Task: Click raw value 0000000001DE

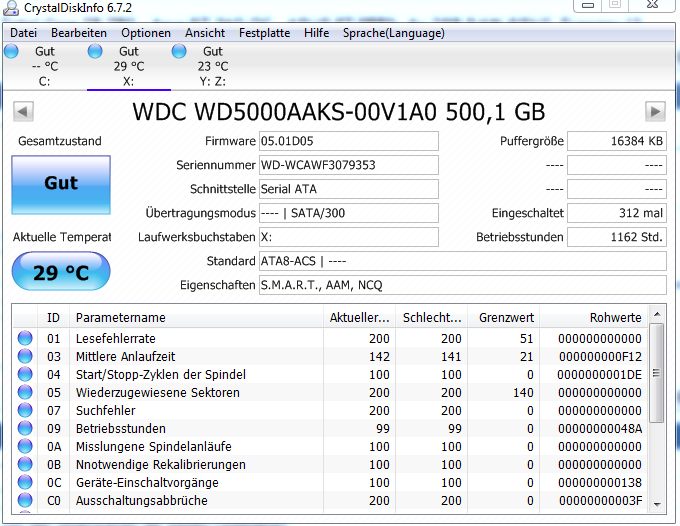Action: point(599,374)
